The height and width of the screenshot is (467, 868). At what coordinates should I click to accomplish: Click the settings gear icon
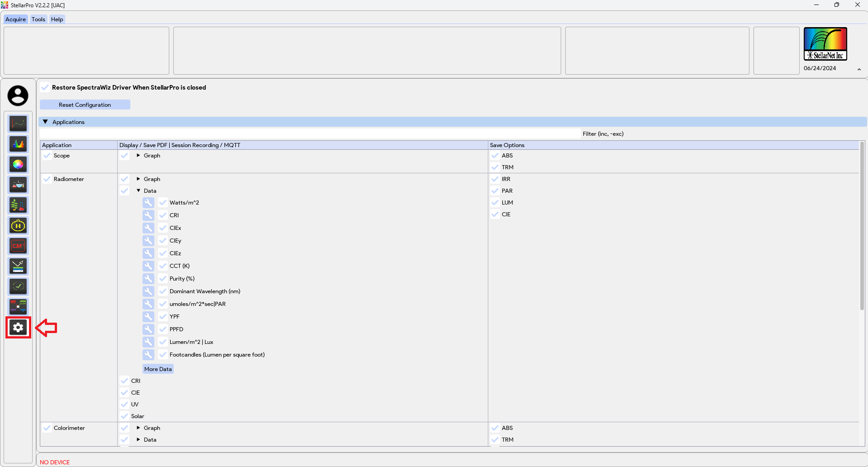tap(18, 327)
